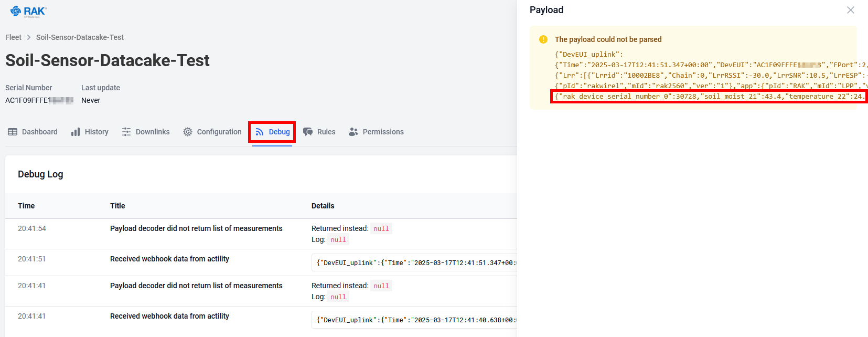
Task: Open the Dashboard tab
Action: coord(33,132)
